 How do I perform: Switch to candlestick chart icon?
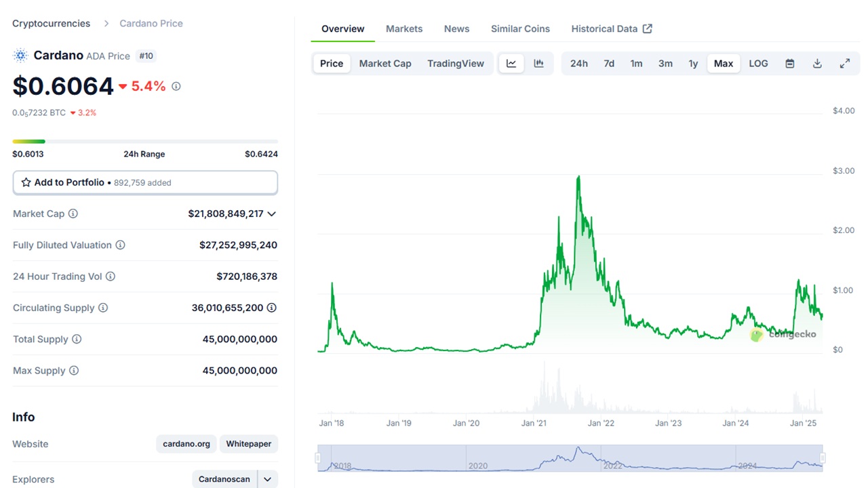coord(539,64)
